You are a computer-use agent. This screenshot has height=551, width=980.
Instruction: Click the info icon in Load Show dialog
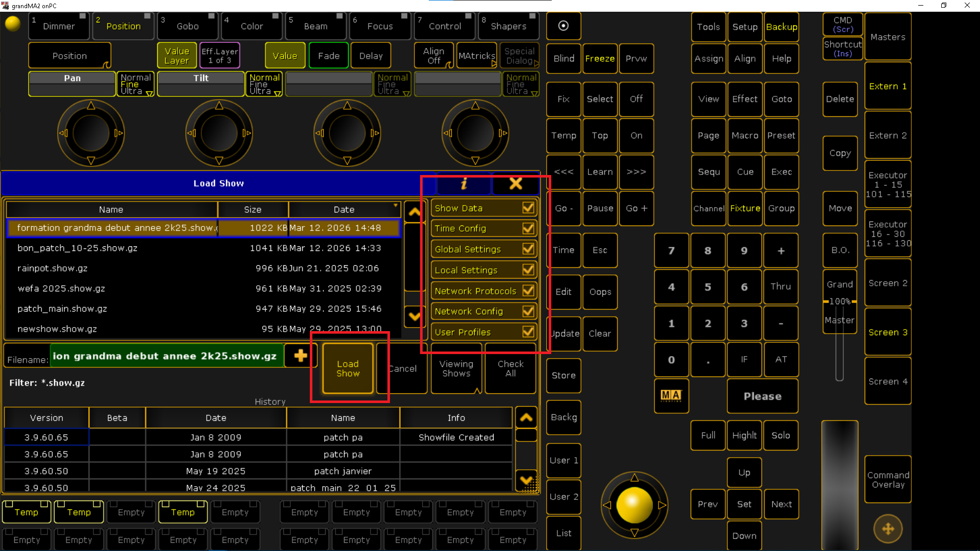coord(463,183)
